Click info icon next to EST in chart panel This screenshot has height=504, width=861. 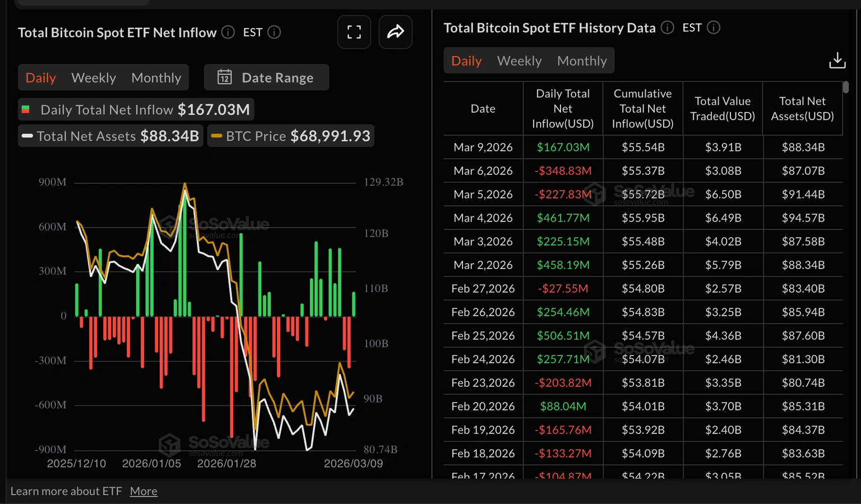click(274, 32)
